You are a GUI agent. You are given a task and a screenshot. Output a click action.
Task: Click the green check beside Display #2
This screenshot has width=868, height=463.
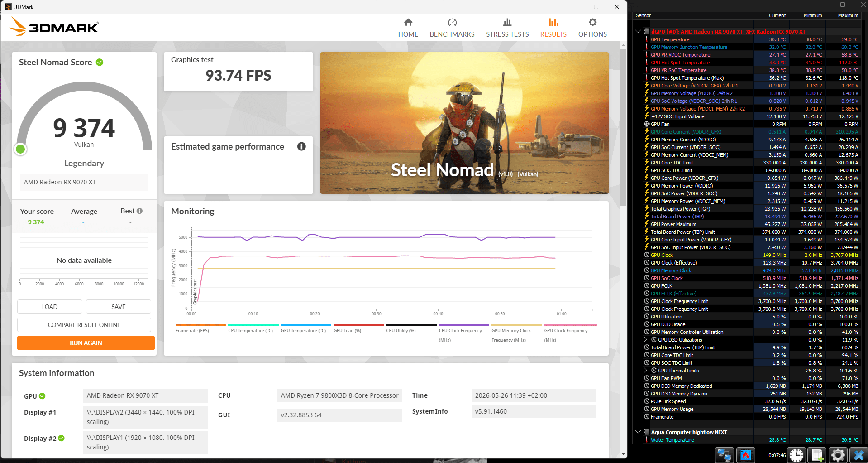pyautogui.click(x=62, y=438)
